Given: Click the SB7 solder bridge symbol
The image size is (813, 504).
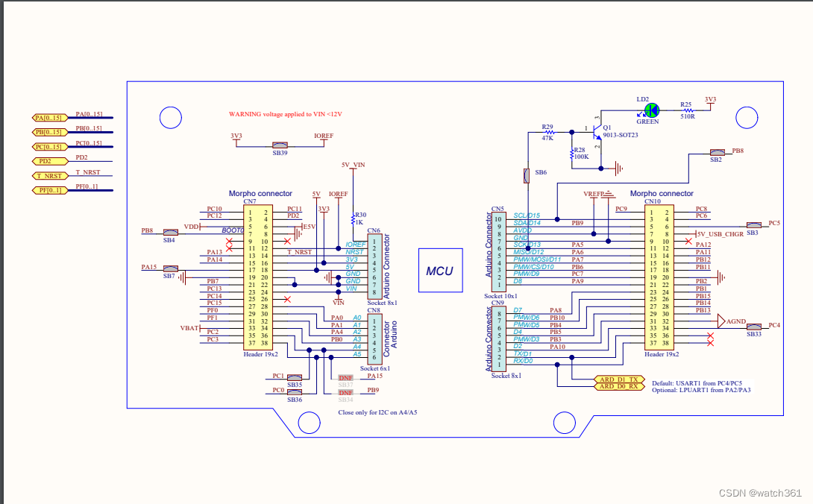Looking at the screenshot, I should [171, 268].
